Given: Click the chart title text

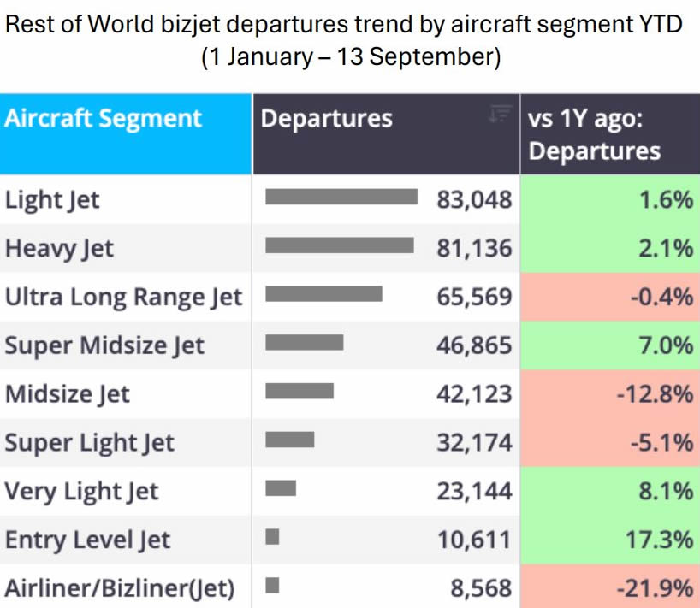Looking at the screenshot, I should [344, 40].
